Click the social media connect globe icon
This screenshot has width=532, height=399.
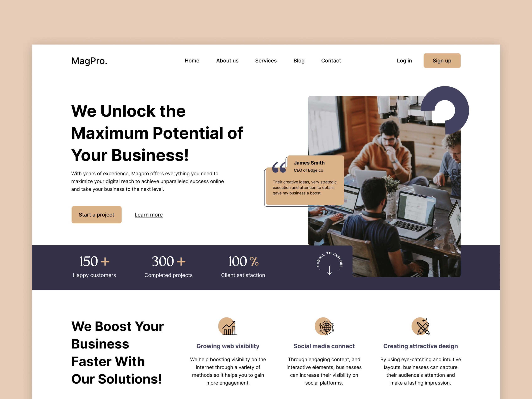tap(324, 326)
